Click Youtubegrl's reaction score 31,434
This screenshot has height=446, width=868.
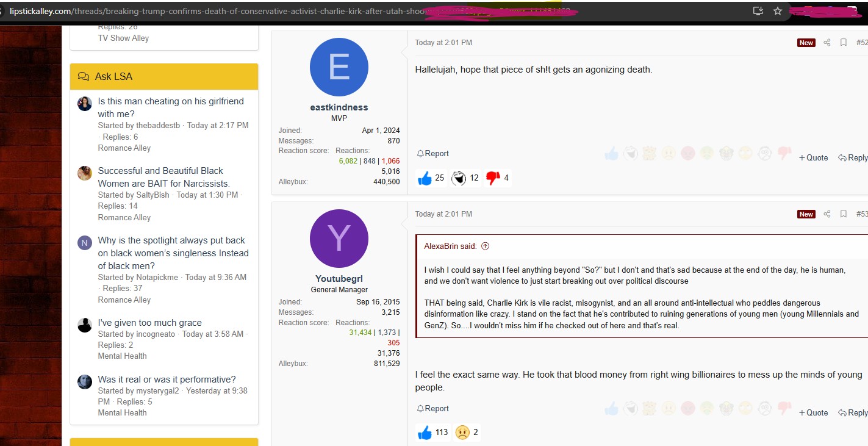pos(360,333)
